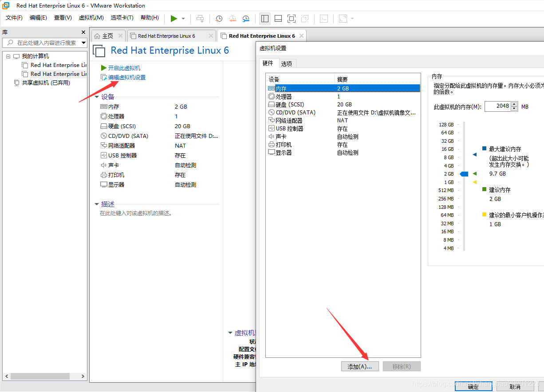Open the 查看(V) menu

pyautogui.click(x=63, y=18)
